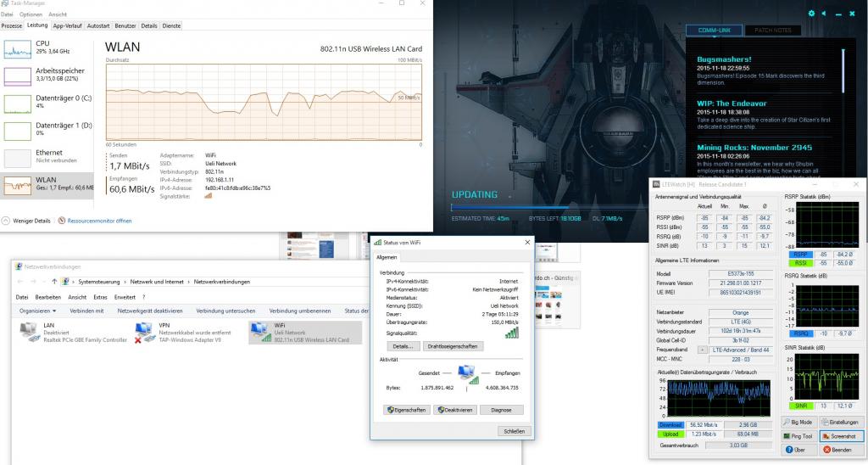Click the blue RSRP legend label

[800, 255]
